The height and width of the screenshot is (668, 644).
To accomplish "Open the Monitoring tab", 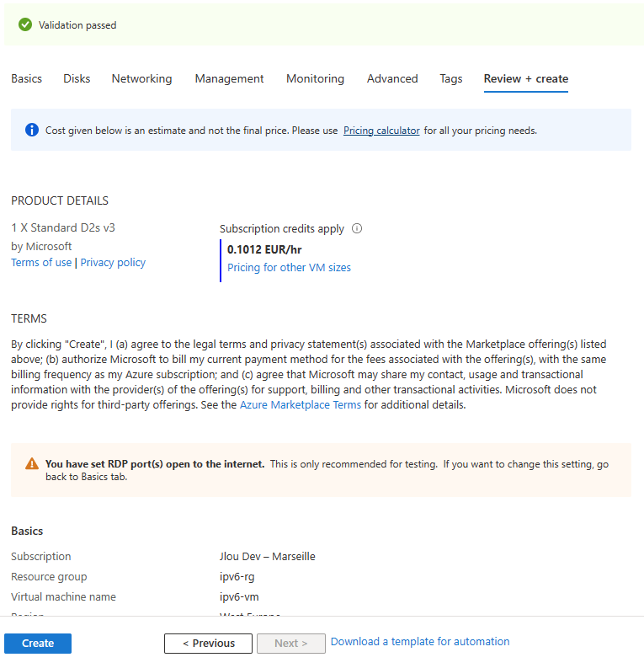I will click(316, 79).
